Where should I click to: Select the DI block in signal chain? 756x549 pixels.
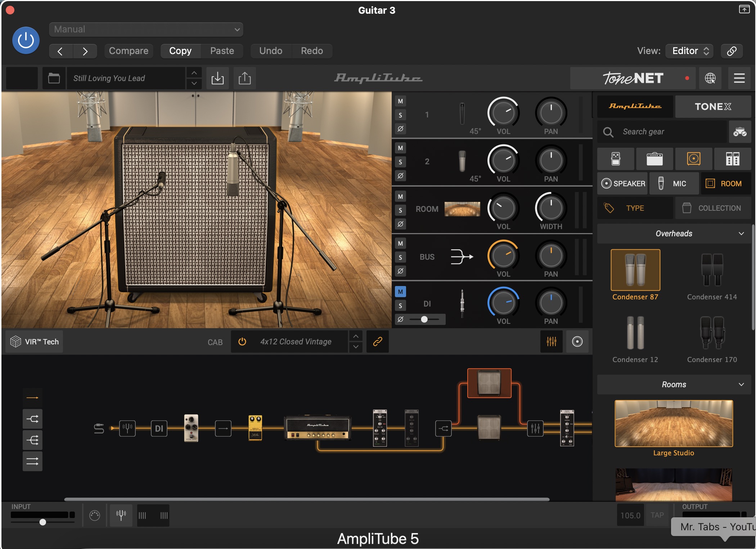click(x=159, y=428)
